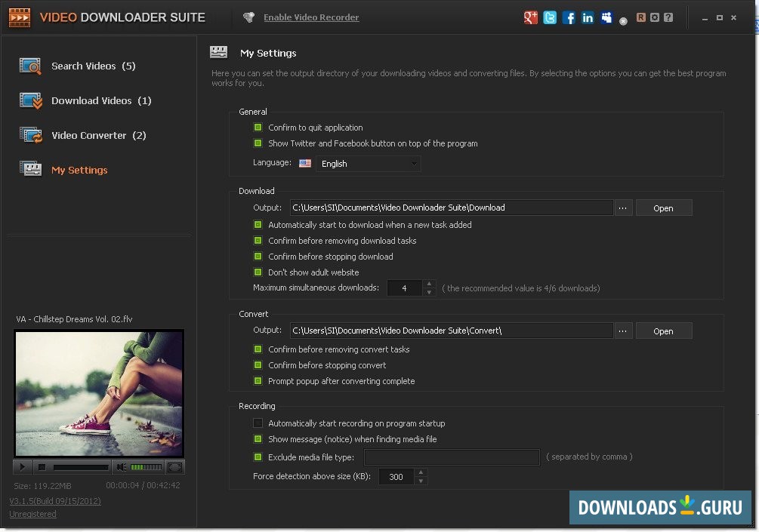Click the force detection size value field

[x=396, y=477]
